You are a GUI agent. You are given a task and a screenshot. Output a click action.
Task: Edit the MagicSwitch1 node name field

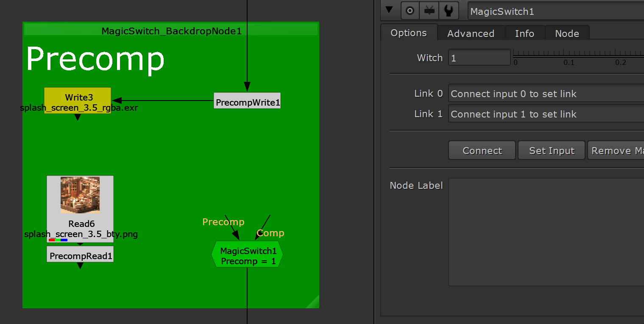click(x=556, y=11)
